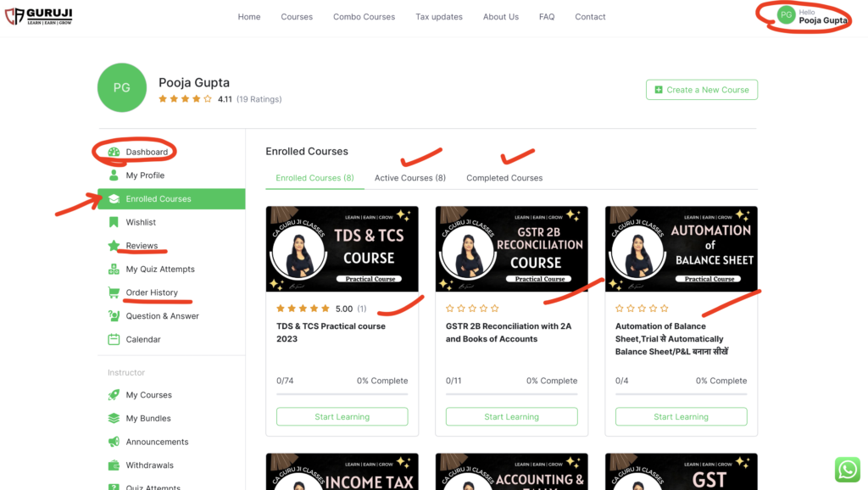The image size is (868, 490).
Task: Open the Pooja Gupta account menu
Action: click(812, 16)
